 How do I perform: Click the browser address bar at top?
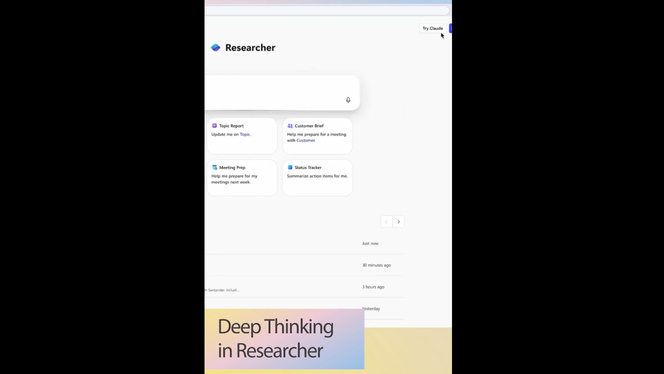[326, 10]
